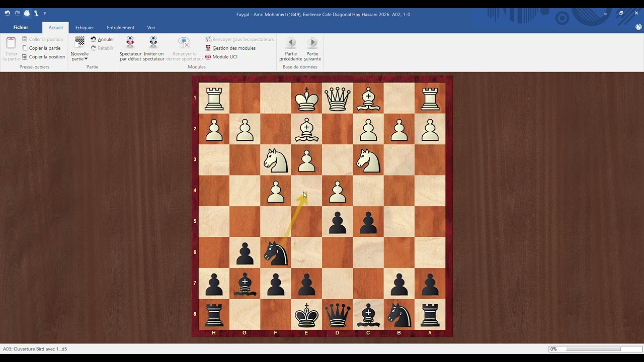The height and width of the screenshot is (362, 644).
Task: Click Copier la partie
Action: pyautogui.click(x=41, y=48)
